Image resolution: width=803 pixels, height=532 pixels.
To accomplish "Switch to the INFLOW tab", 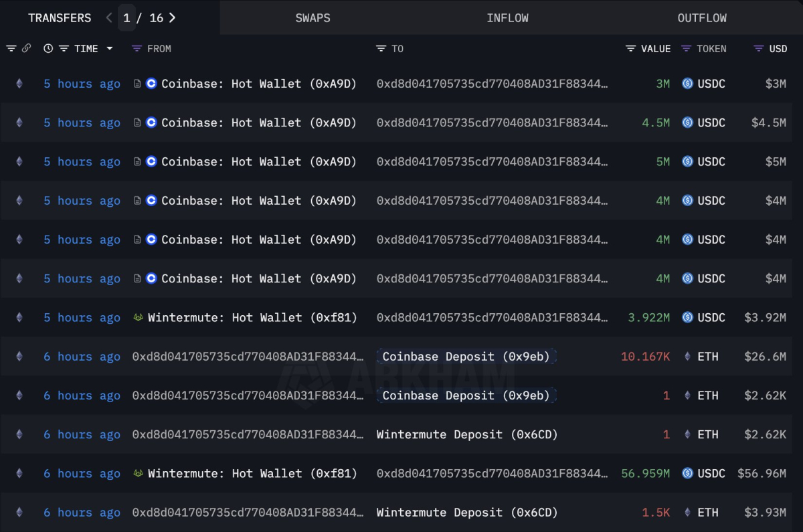I will [507, 18].
